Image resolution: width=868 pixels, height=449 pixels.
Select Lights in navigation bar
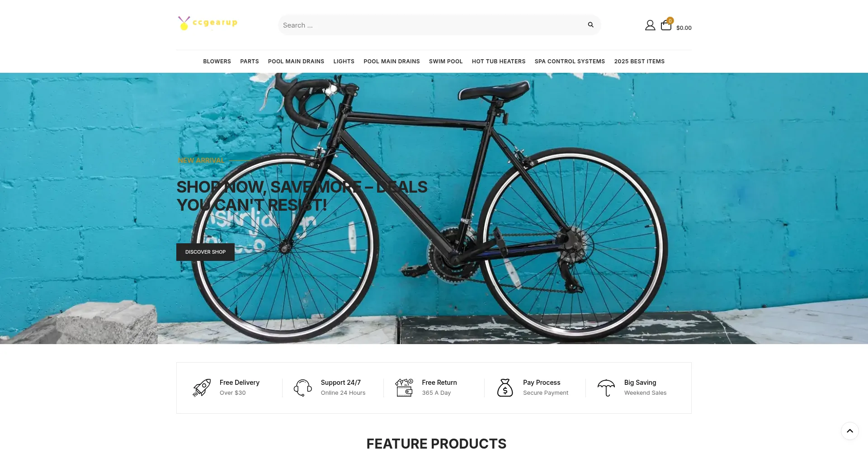(344, 61)
